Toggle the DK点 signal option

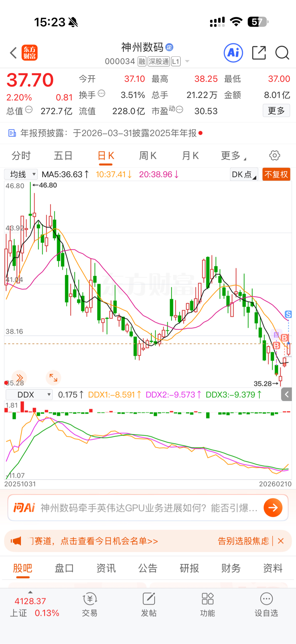click(x=244, y=174)
